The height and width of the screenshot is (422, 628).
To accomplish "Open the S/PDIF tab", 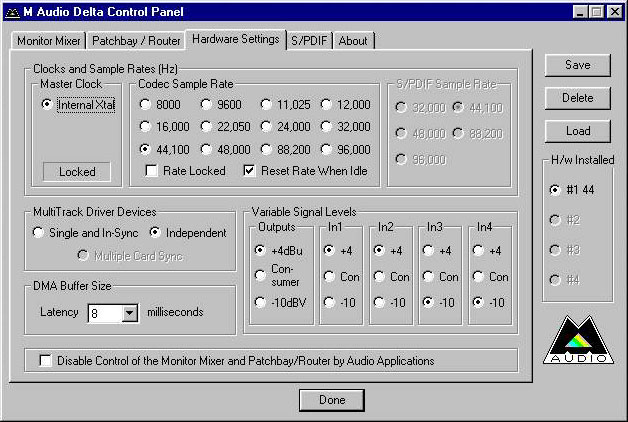I will [x=309, y=41].
